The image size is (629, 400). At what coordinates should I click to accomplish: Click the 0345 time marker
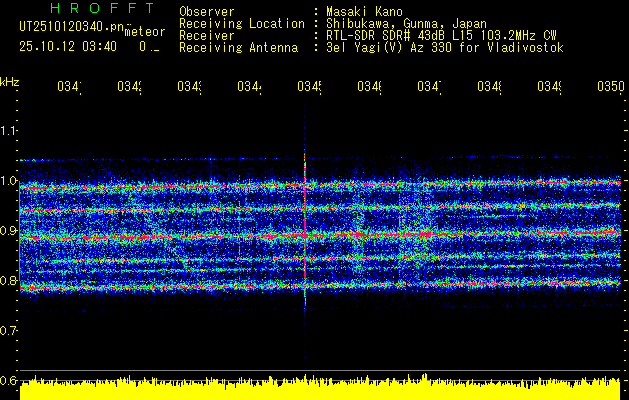click(x=309, y=87)
